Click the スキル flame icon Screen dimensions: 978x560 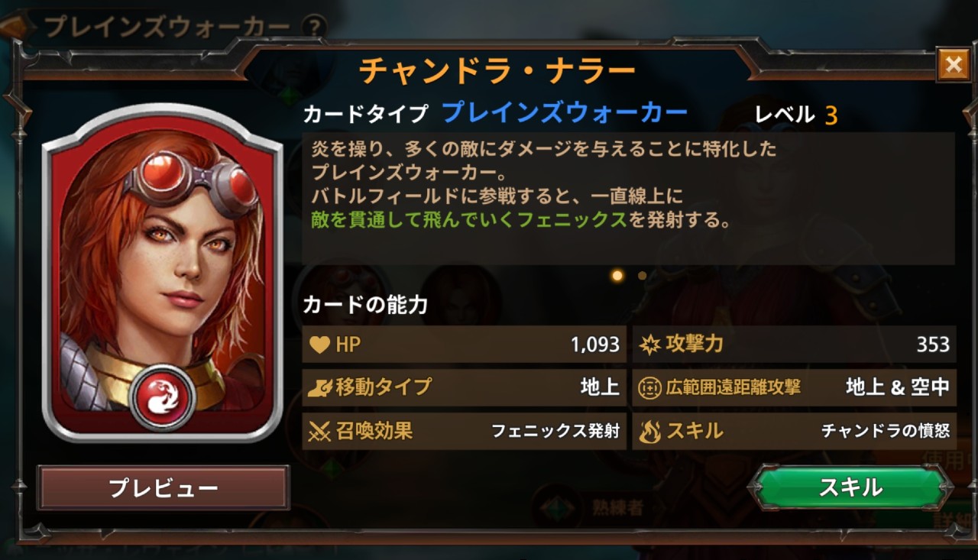point(649,432)
